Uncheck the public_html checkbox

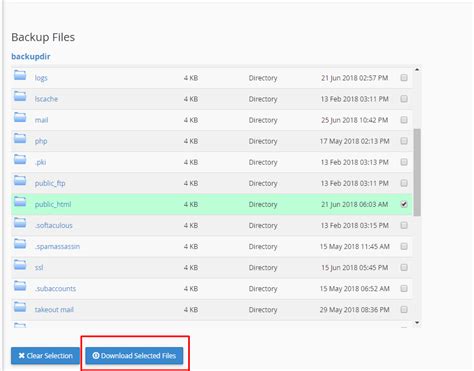(x=404, y=204)
